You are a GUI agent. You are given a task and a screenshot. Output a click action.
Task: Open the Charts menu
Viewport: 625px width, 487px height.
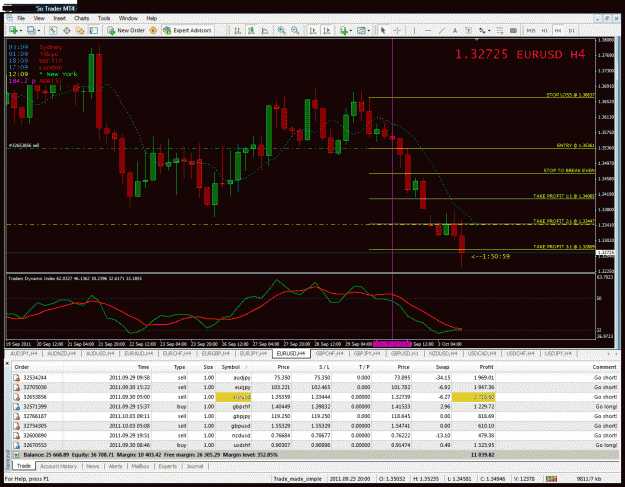click(x=81, y=18)
